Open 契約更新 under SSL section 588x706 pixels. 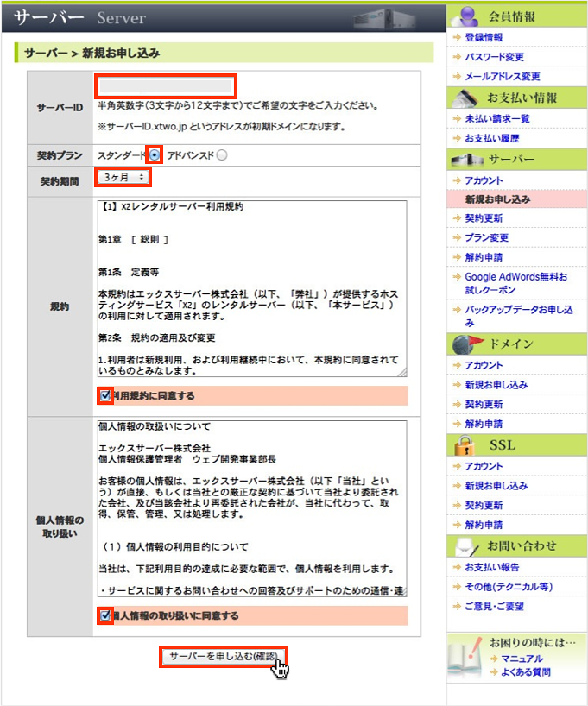pos(484,505)
